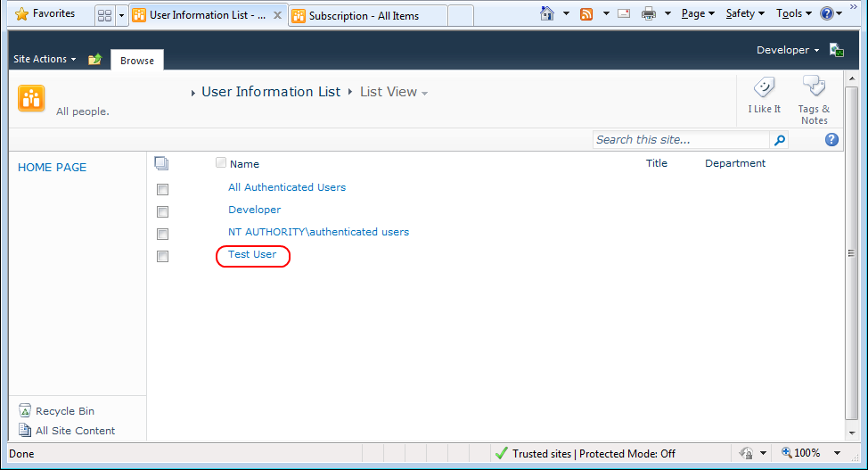The width and height of the screenshot is (868, 470).
Task: Click the I Like It tag icon
Action: pyautogui.click(x=764, y=88)
